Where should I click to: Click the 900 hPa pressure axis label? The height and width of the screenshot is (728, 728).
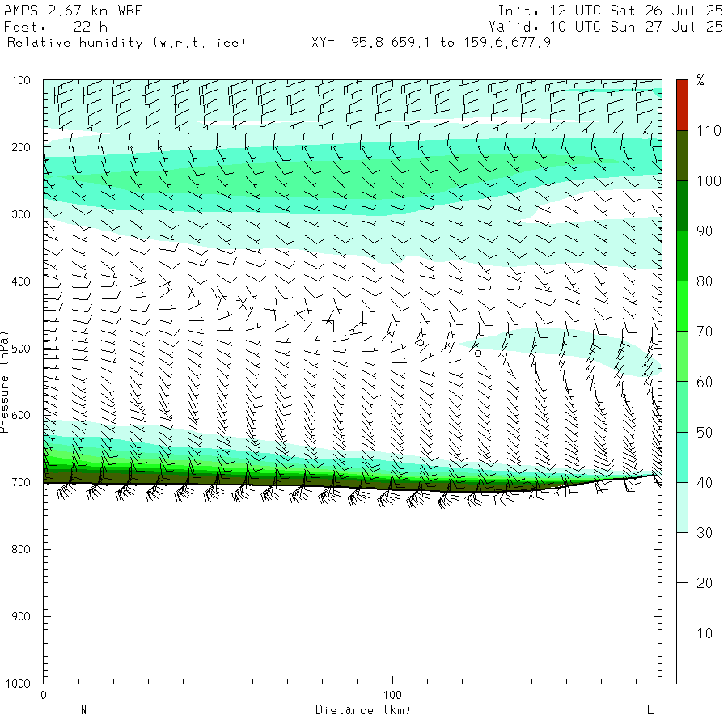click(x=21, y=616)
